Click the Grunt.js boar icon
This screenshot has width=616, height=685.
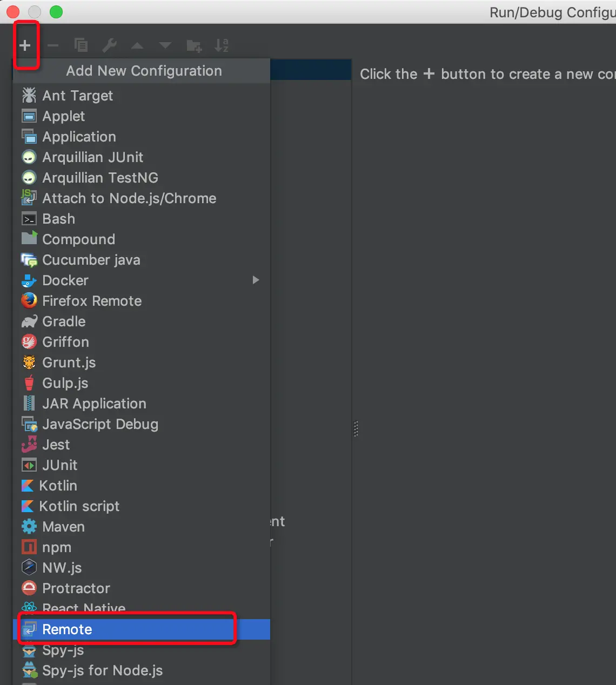pyautogui.click(x=29, y=362)
